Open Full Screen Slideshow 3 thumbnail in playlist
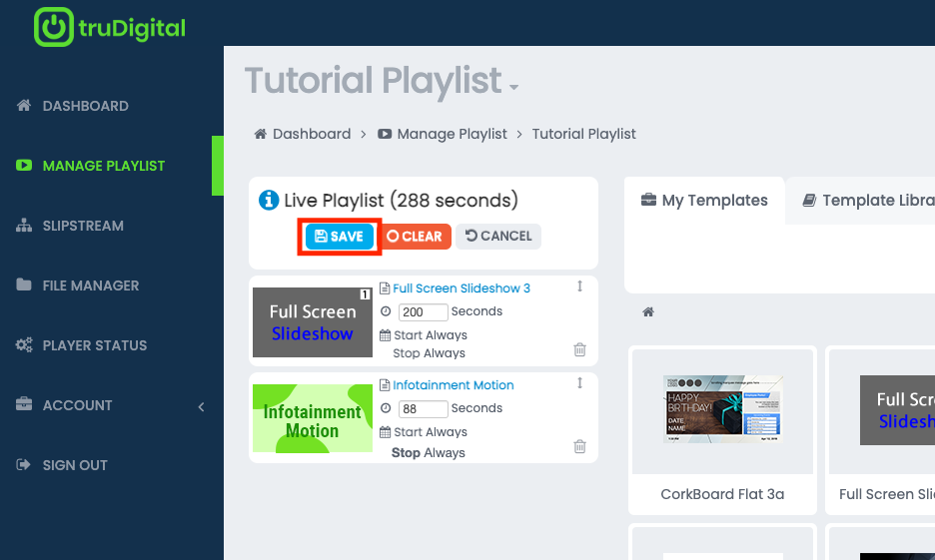The height and width of the screenshot is (560, 935). click(313, 322)
